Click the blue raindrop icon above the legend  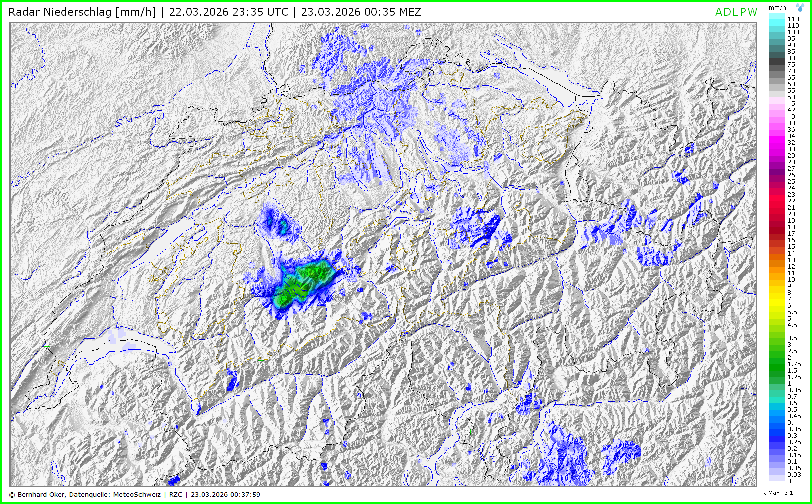pos(800,8)
